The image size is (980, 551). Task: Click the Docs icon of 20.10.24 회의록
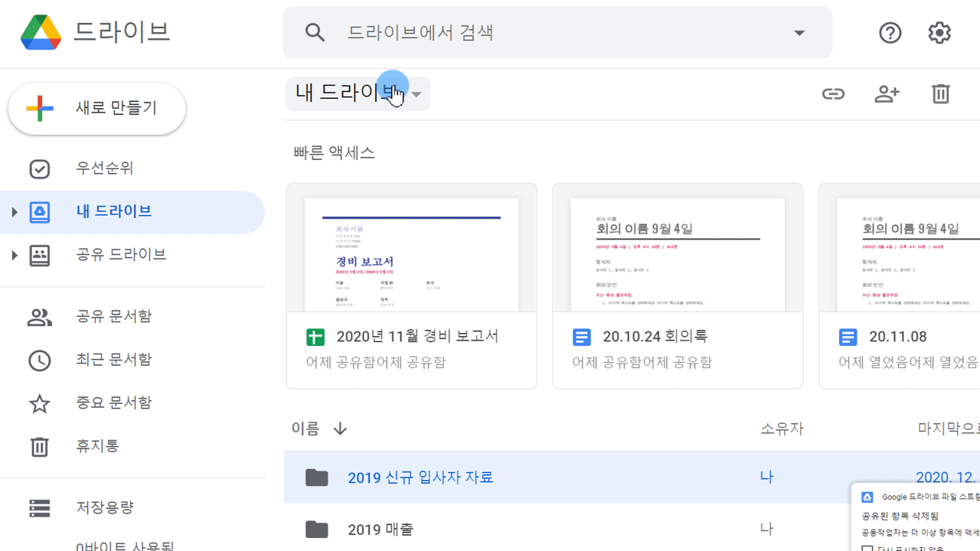click(582, 337)
